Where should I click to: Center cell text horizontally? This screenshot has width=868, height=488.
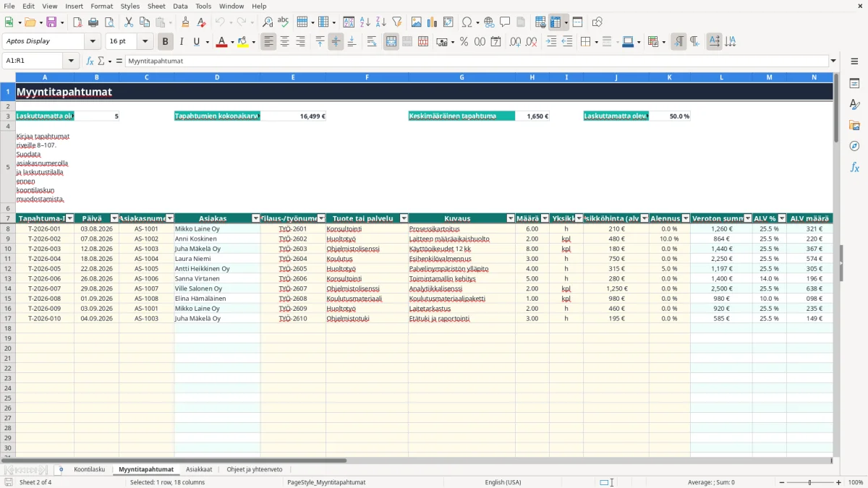pos(284,42)
